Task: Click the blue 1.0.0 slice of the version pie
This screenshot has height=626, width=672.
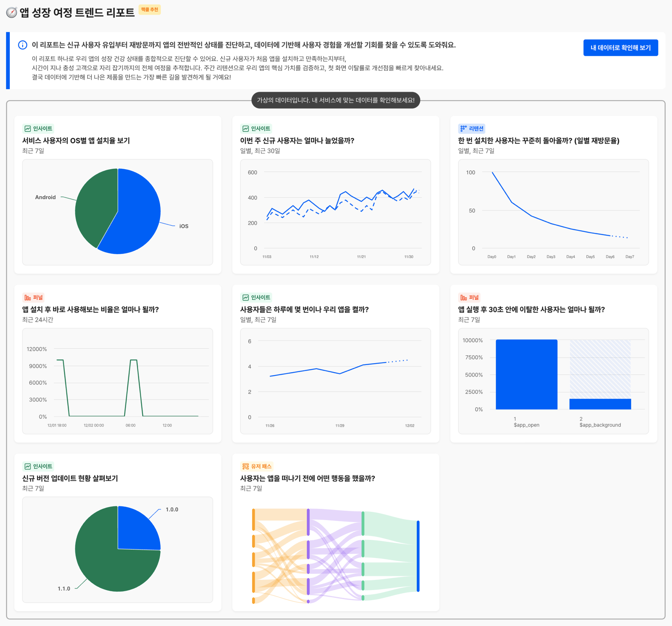Action: tap(137, 530)
